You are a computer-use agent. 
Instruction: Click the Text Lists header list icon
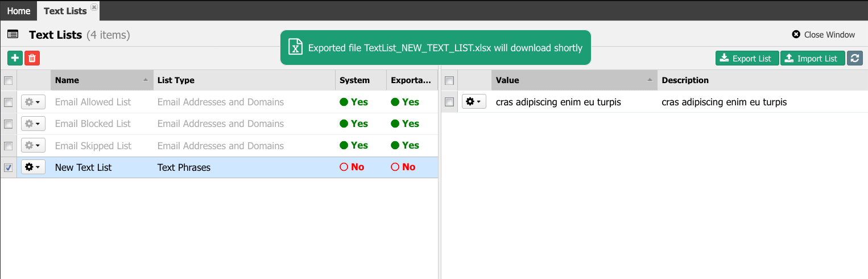(x=13, y=34)
